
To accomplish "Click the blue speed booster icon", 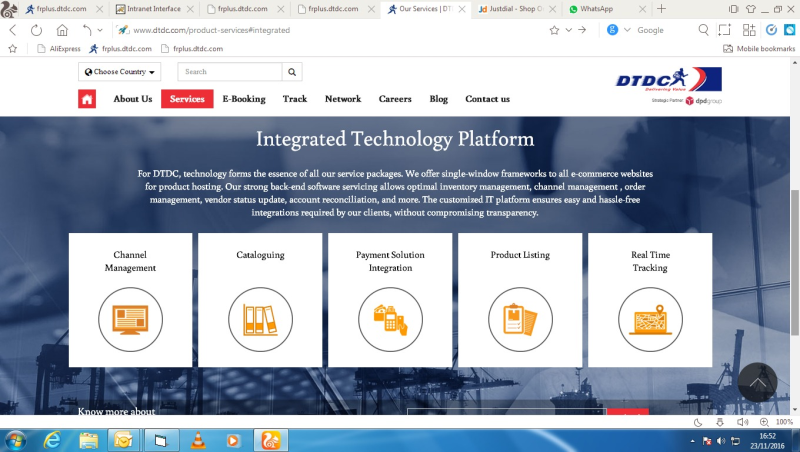I will pos(771,30).
